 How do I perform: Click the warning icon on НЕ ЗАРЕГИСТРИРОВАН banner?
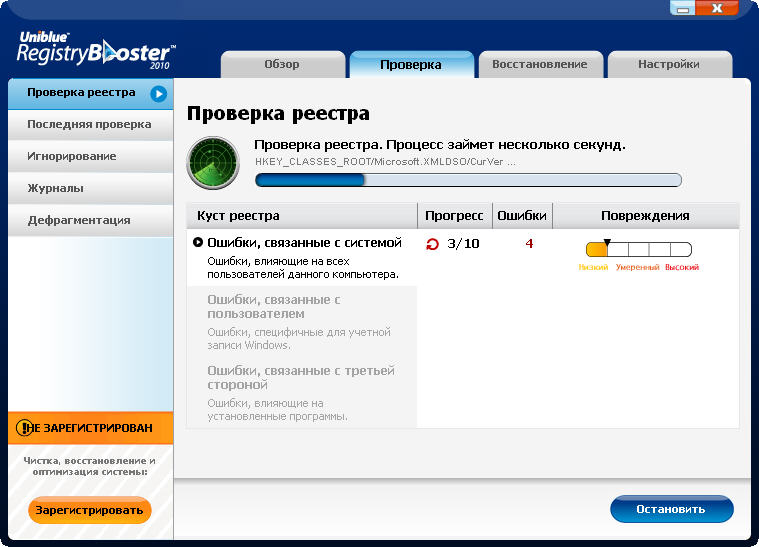pyautogui.click(x=24, y=428)
